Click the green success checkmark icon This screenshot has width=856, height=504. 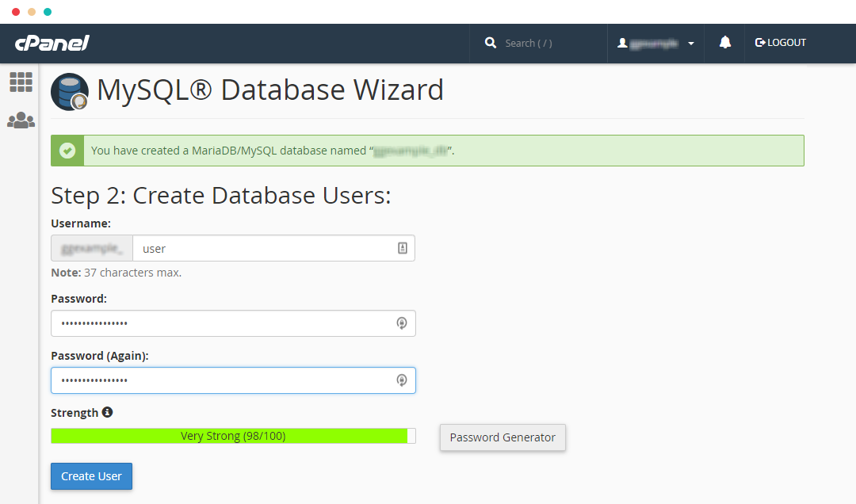tap(67, 151)
